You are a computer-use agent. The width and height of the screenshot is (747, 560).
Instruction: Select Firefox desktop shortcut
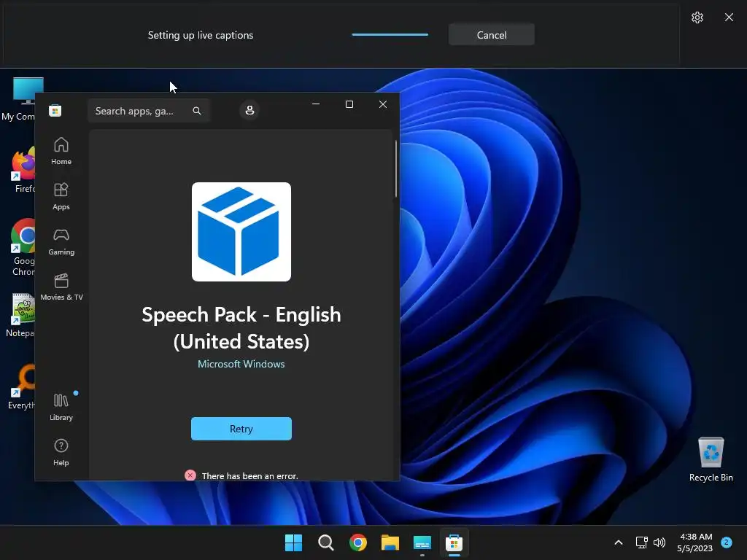22,171
